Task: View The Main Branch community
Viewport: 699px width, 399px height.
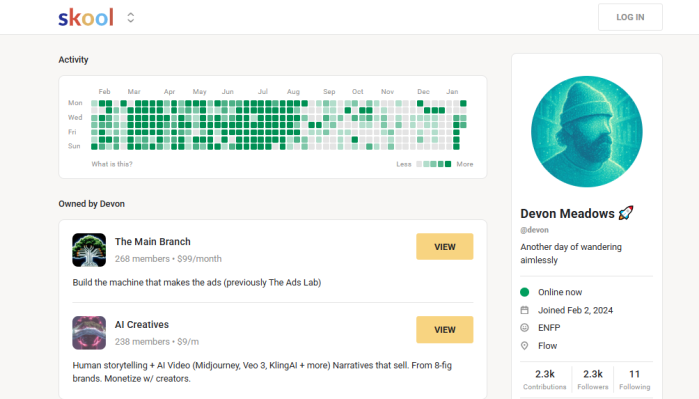Action: (x=444, y=247)
